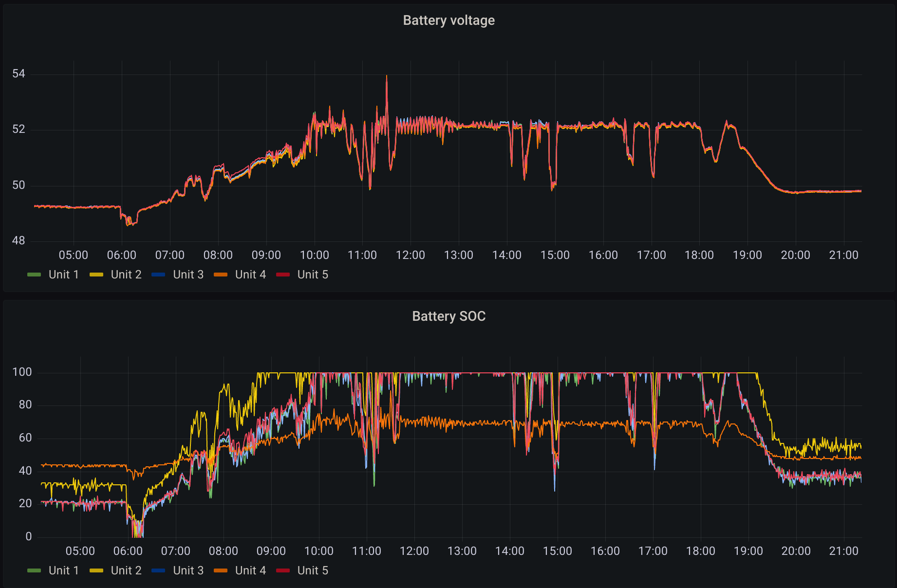Click blue Unit 3 color swatch in SOC legend
Viewport: 897px width, 588px height.
coord(158,571)
